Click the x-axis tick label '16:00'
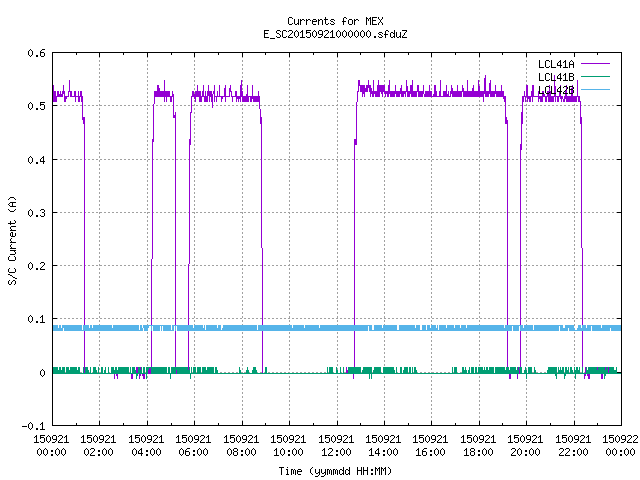Screen dimensions: 640x480 point(430,452)
